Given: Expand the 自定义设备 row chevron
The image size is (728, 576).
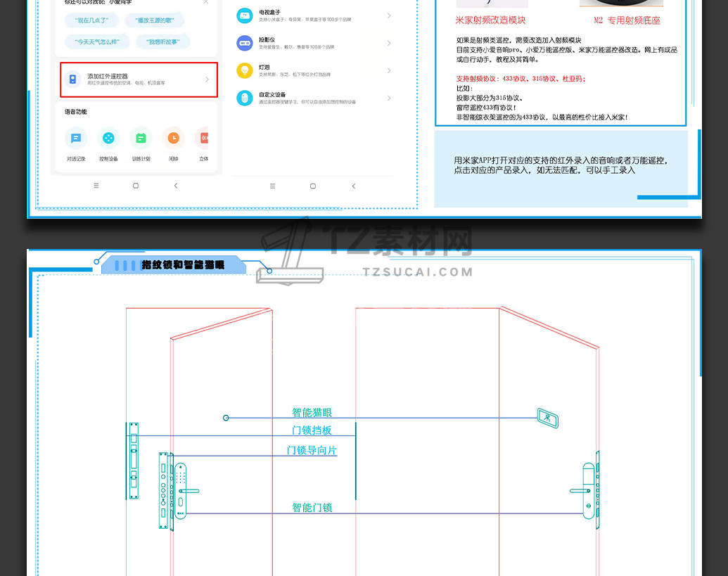Looking at the screenshot, I should [x=389, y=98].
